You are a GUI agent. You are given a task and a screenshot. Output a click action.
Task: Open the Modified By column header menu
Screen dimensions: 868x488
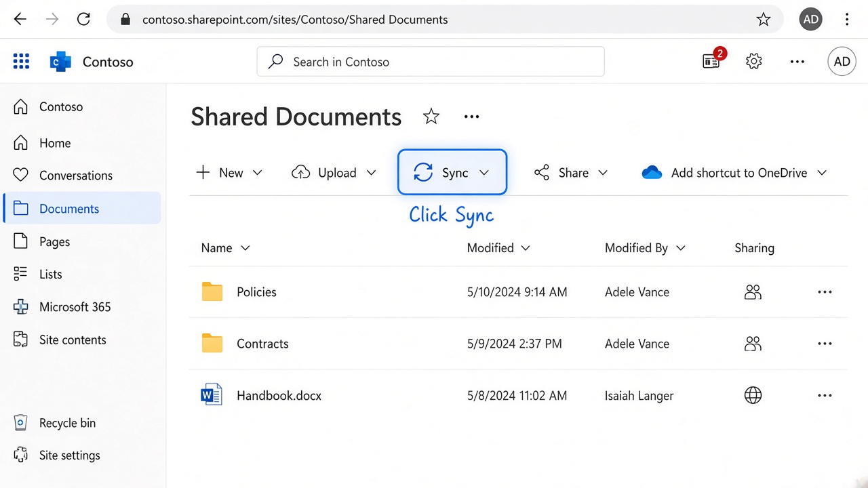pyautogui.click(x=645, y=248)
